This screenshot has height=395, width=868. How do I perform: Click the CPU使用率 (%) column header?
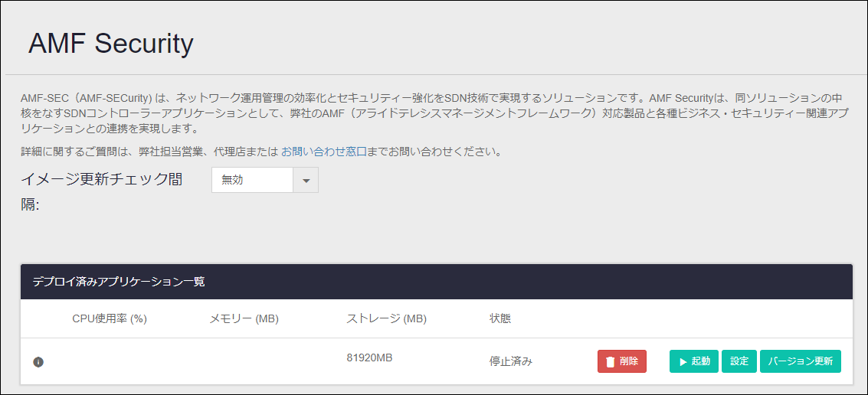tap(110, 318)
